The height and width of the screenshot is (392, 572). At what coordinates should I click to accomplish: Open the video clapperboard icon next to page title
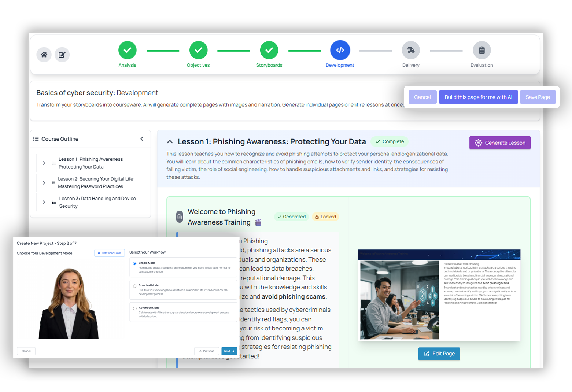pos(259,222)
